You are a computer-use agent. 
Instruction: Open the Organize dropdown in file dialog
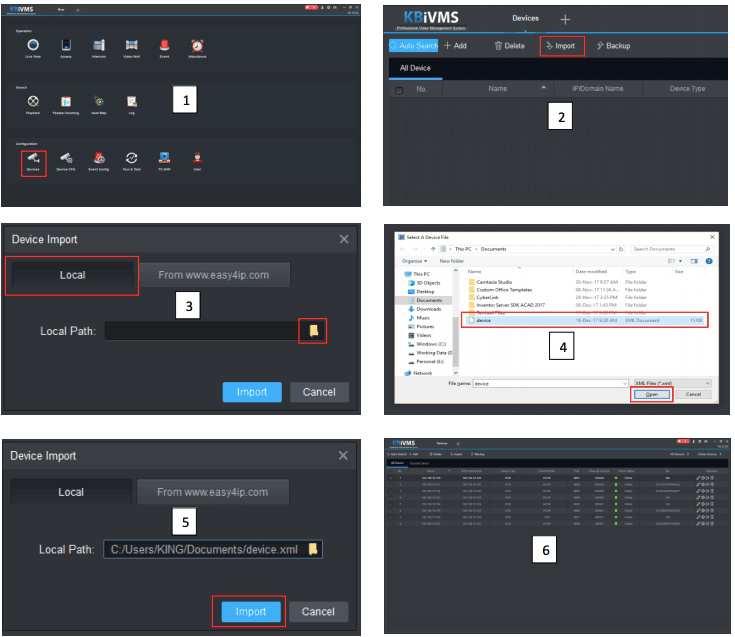click(x=417, y=260)
